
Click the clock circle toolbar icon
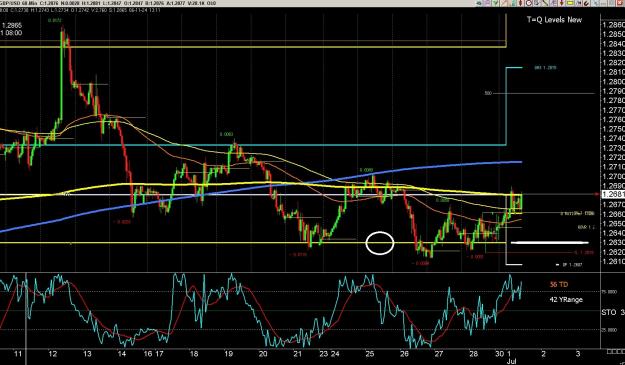tap(529, 3)
